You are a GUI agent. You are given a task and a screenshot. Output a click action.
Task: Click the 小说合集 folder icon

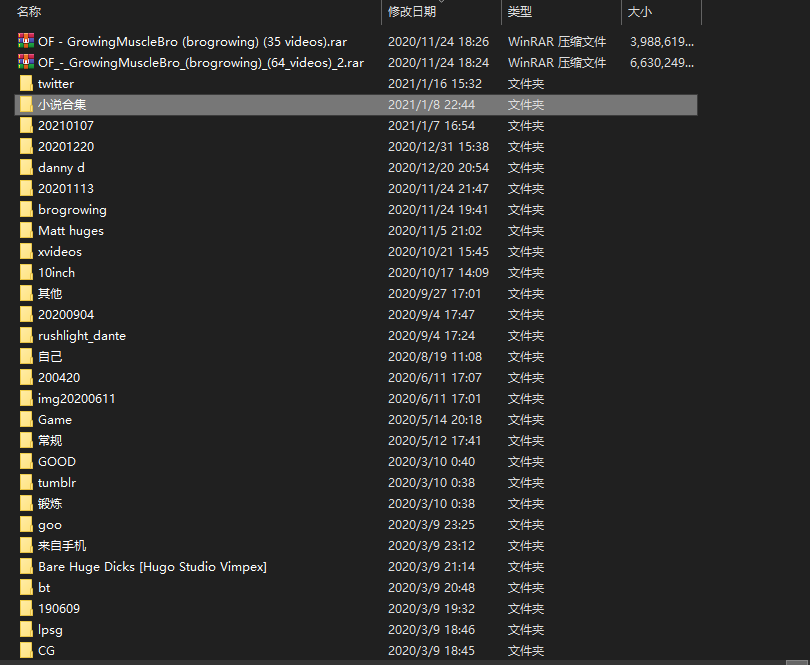click(x=26, y=104)
